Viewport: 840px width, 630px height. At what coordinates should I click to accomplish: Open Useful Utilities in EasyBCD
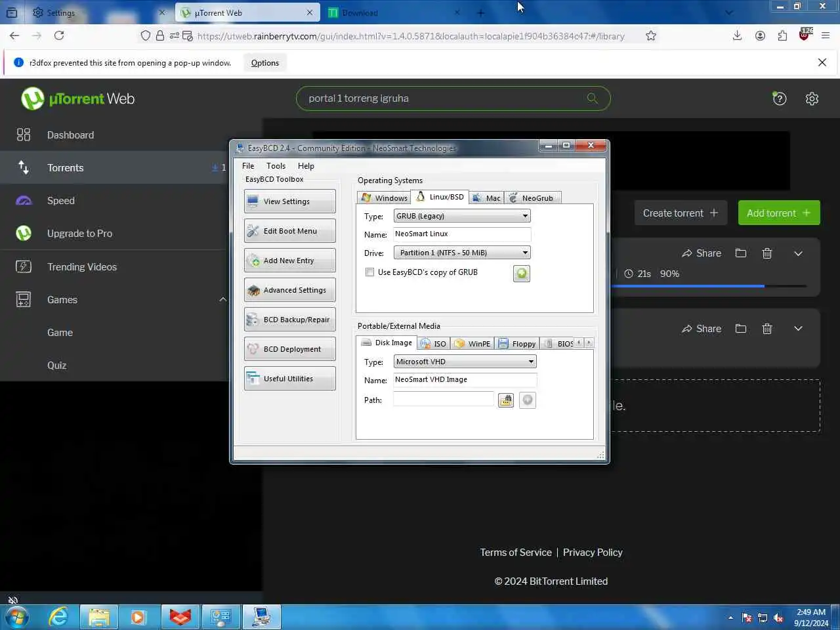coord(289,379)
